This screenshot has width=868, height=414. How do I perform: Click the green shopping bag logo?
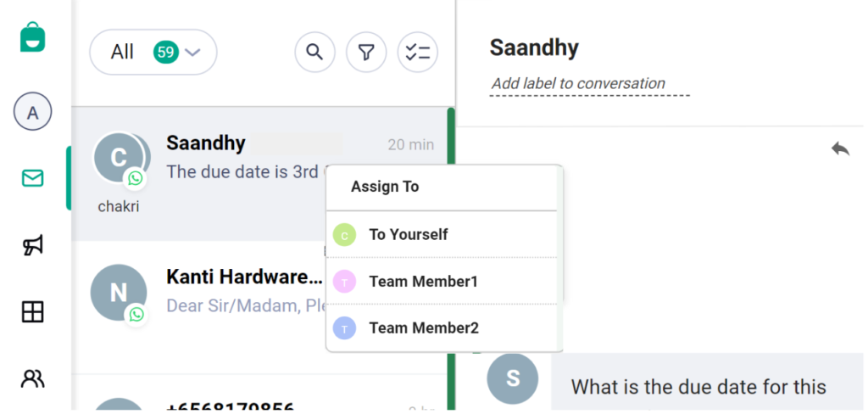(33, 38)
